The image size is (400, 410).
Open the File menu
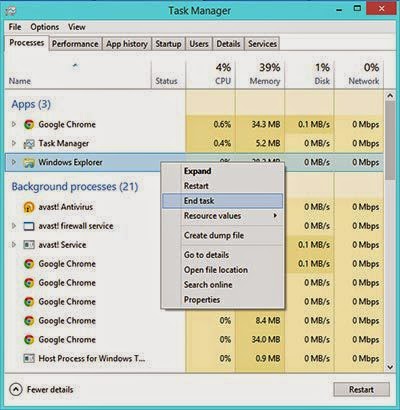[x=15, y=27]
